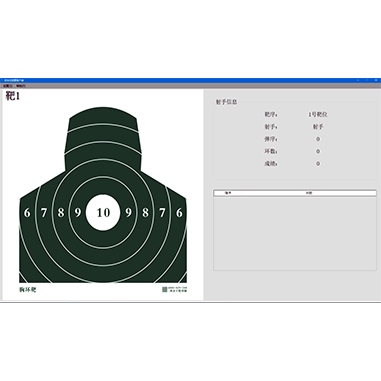
Task: Click the 1号靶位 target position value
Action: pos(318,114)
